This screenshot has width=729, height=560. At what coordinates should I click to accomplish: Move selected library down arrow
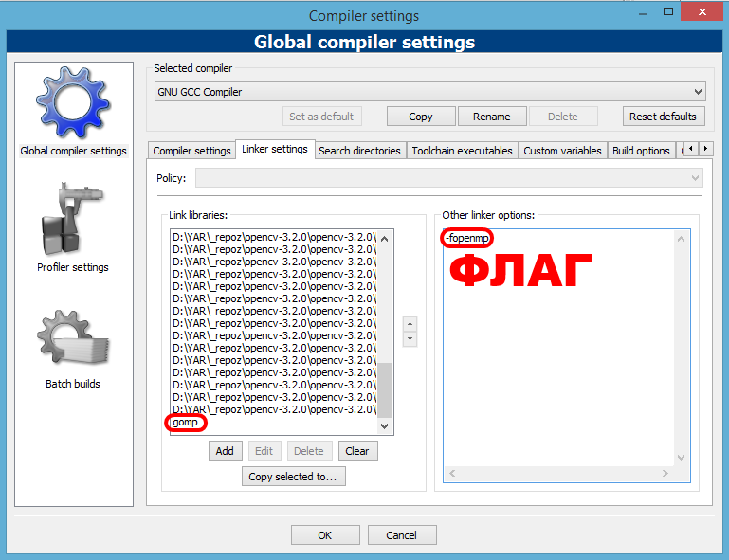(x=410, y=339)
